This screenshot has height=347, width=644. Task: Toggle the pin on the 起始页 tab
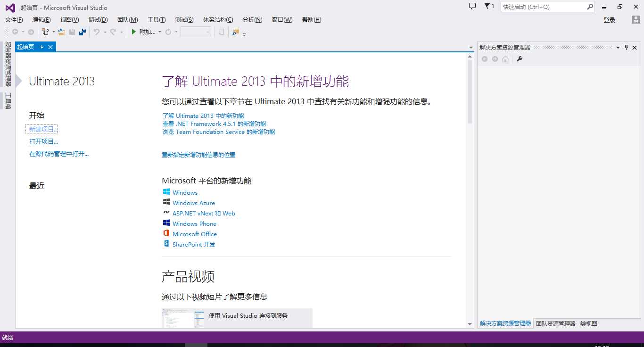pos(41,47)
